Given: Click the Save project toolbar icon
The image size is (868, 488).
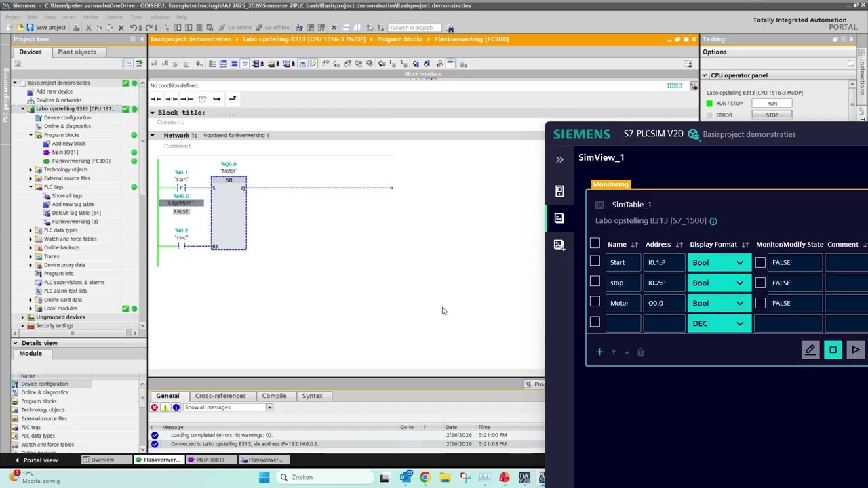Looking at the screenshot, I should [31, 28].
